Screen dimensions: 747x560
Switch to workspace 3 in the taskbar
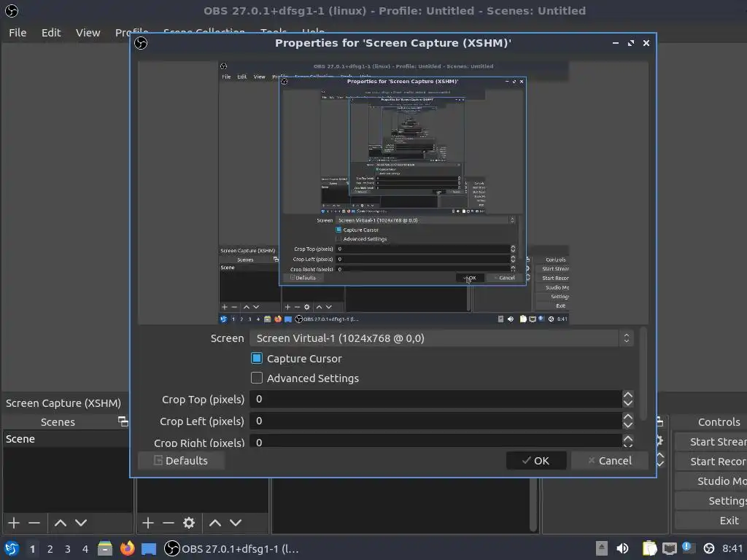tap(68, 549)
